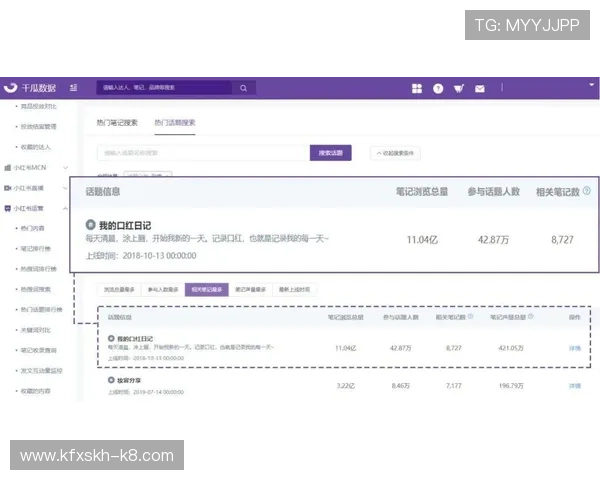The width and height of the screenshot is (600, 480).
Task: Click the header search input for 达人、笔记、品牌
Action: pyautogui.click(x=164, y=88)
